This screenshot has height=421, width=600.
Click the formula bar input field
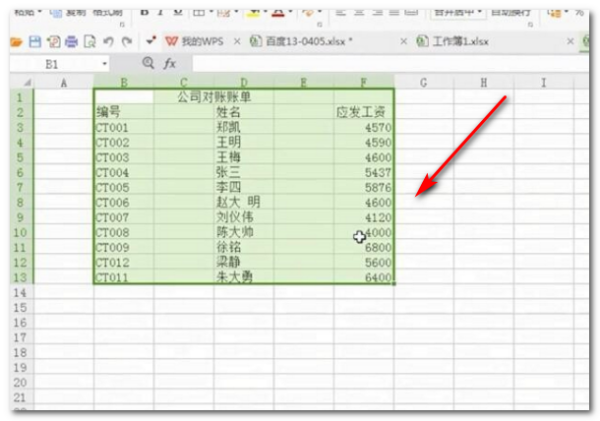(390, 64)
